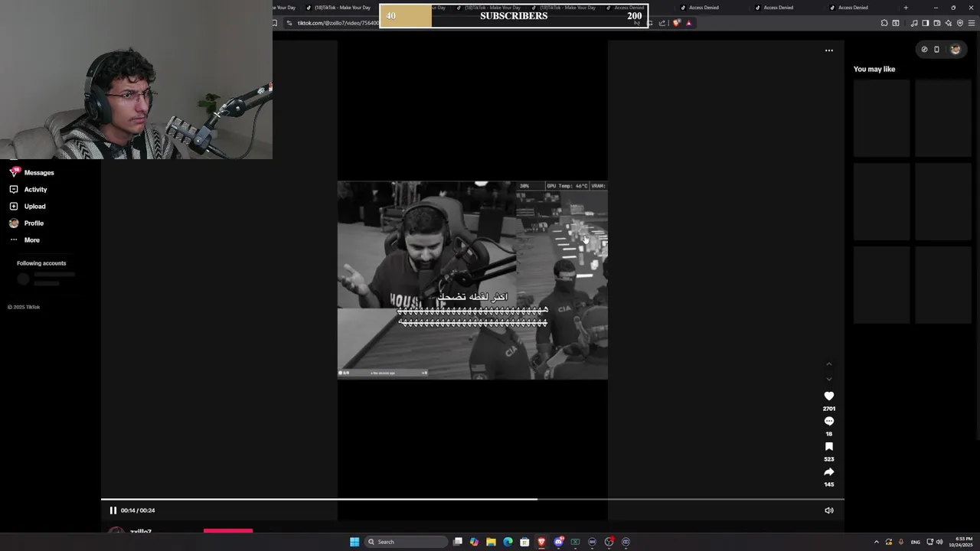The height and width of the screenshot is (551, 980).
Task: Click the first You may like thumbnail
Action: (882, 118)
